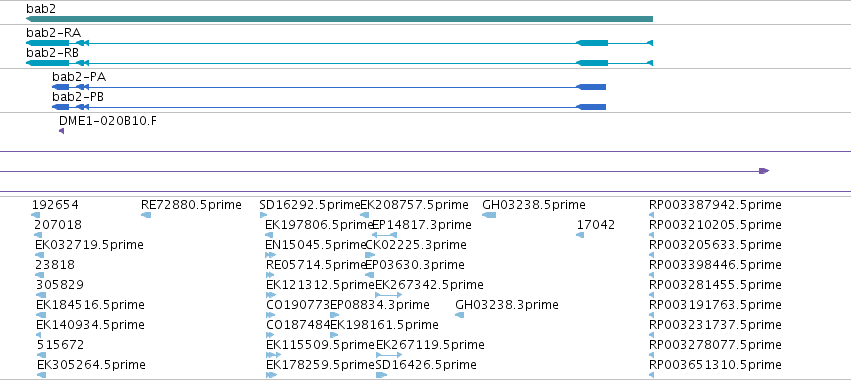
Task: Click the bab2-PA protein feature label
Action: [x=79, y=77]
